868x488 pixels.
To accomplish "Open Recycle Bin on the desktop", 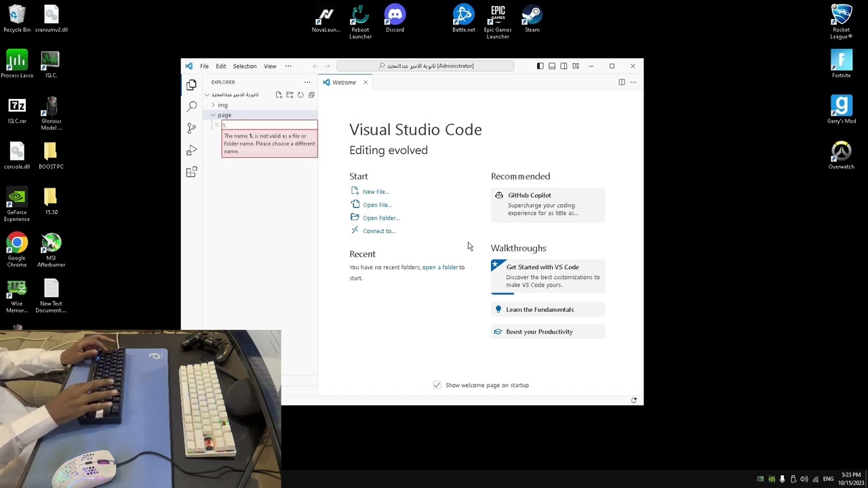I will tap(17, 19).
